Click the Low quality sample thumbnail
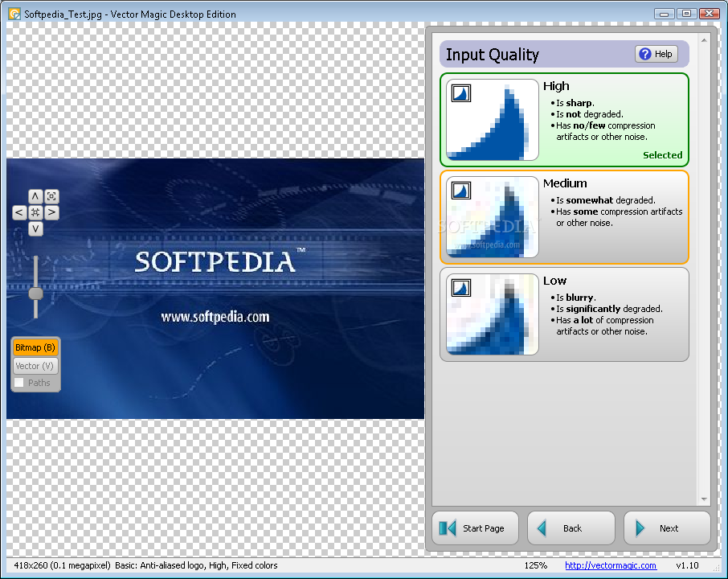The width and height of the screenshot is (728, 579). point(492,314)
